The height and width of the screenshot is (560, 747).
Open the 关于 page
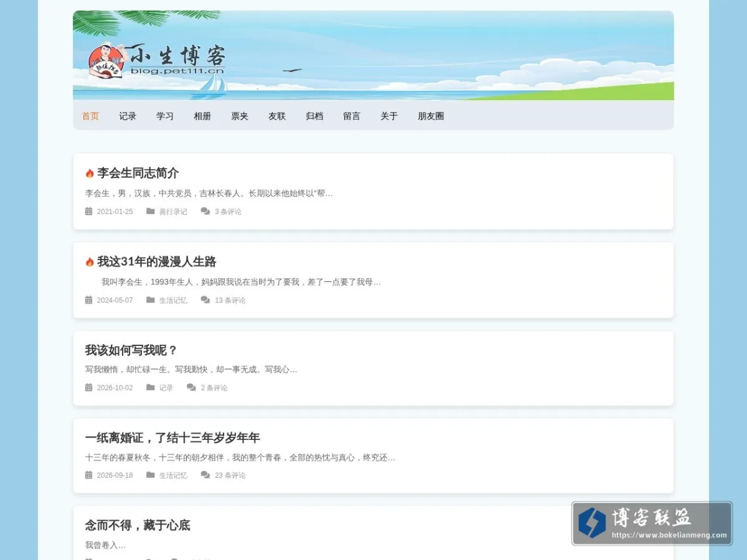click(x=389, y=116)
